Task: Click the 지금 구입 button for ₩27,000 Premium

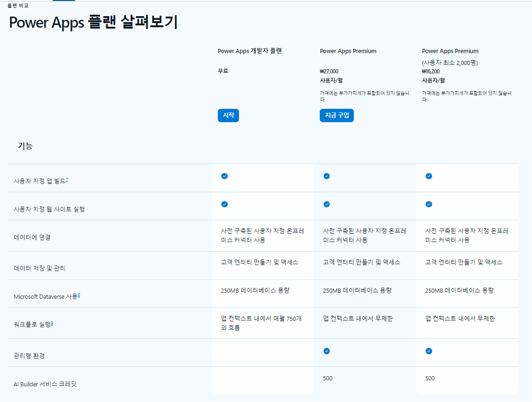Action: (336, 115)
